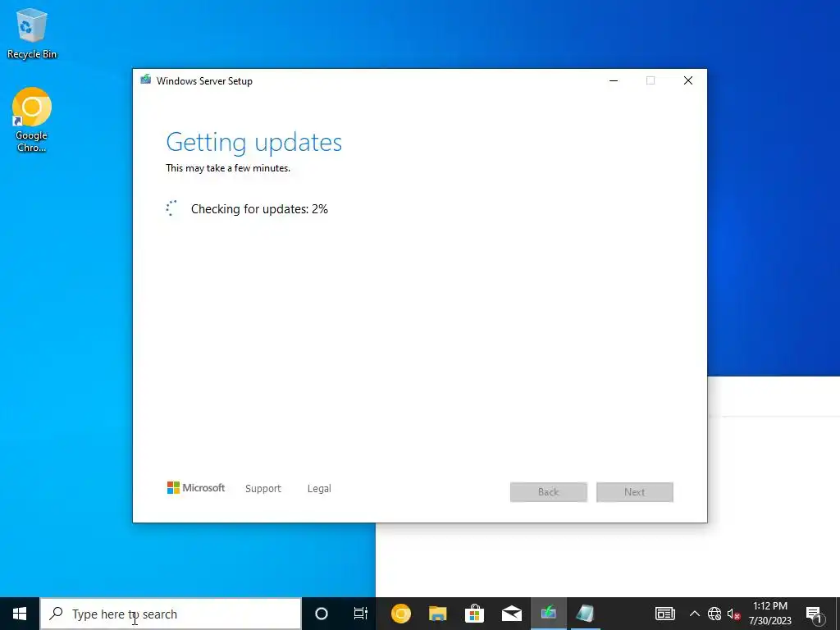Open the Support link in Setup
Image resolution: width=840 pixels, height=630 pixels.
pos(263,489)
